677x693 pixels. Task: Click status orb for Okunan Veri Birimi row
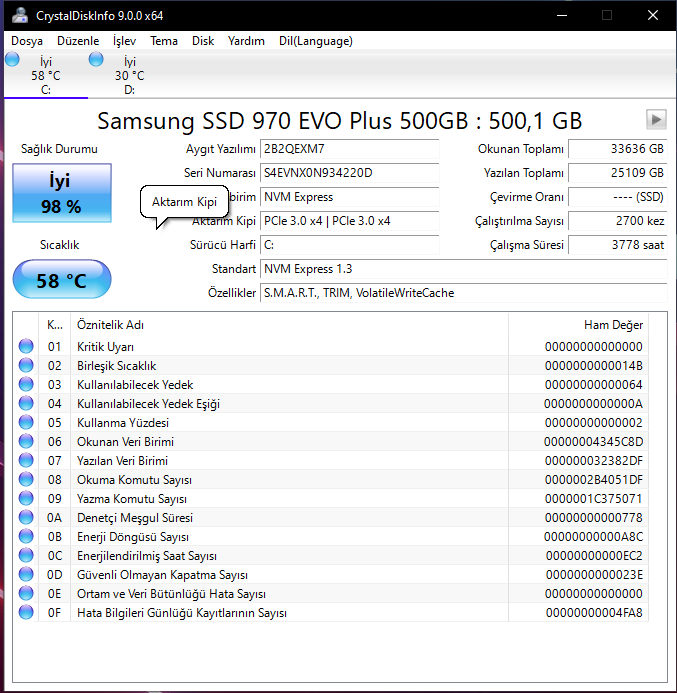click(x=26, y=441)
